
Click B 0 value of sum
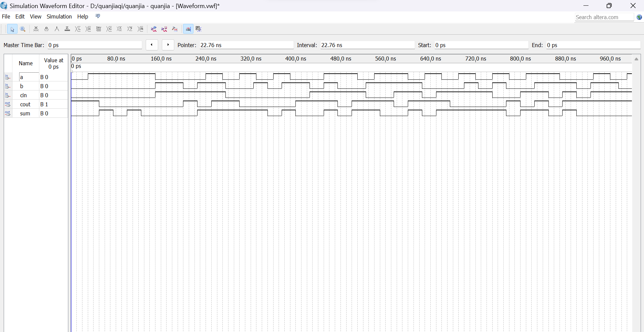click(44, 113)
